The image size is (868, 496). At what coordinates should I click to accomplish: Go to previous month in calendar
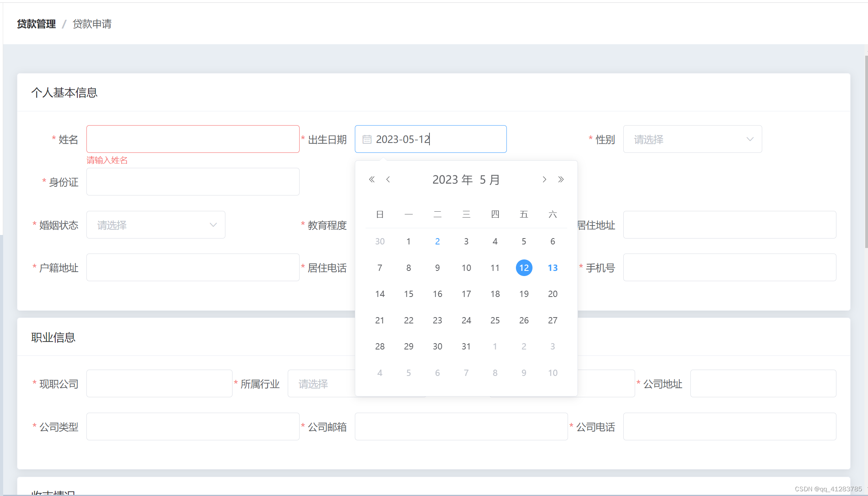388,180
